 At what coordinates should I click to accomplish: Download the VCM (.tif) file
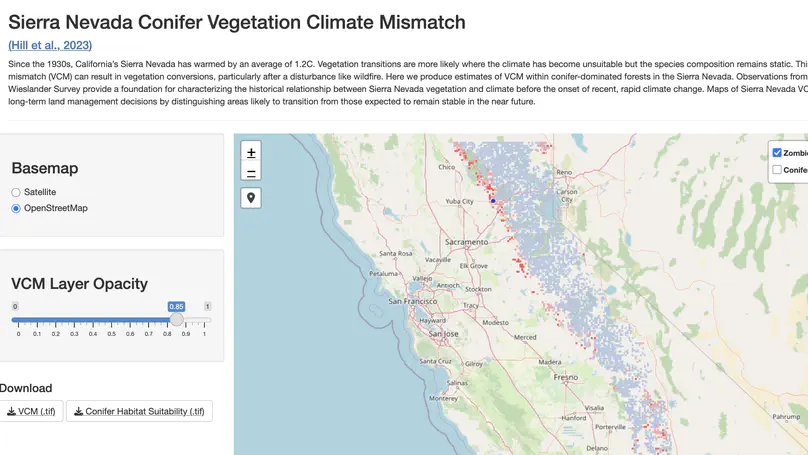click(x=31, y=411)
